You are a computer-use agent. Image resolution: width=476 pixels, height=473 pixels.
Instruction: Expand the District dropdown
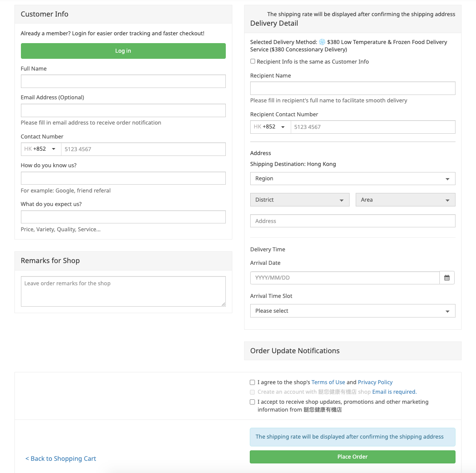(299, 200)
